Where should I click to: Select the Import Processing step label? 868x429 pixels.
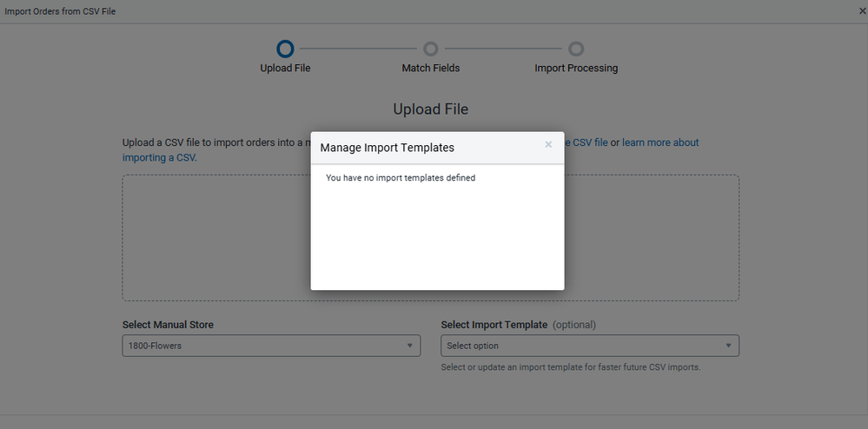click(576, 68)
